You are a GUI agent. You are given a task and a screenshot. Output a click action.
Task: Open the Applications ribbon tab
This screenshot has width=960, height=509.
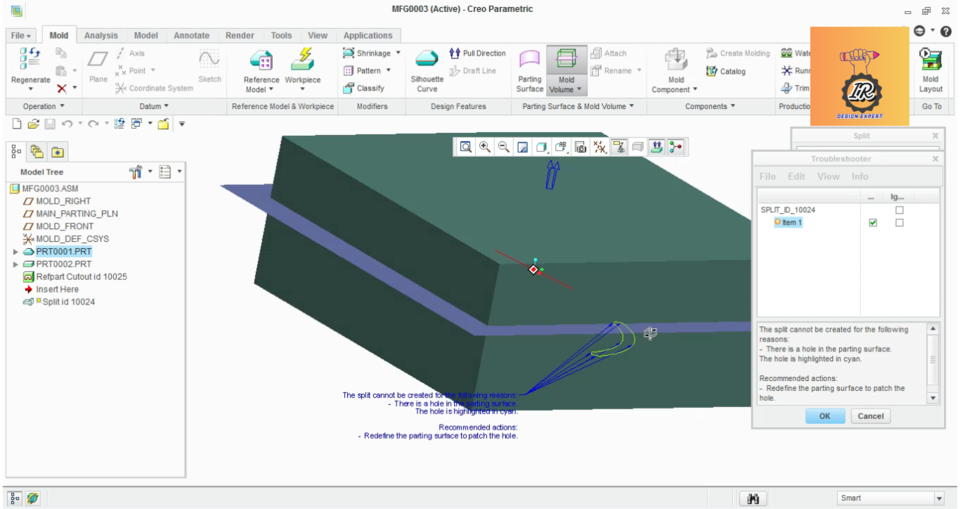tap(367, 36)
